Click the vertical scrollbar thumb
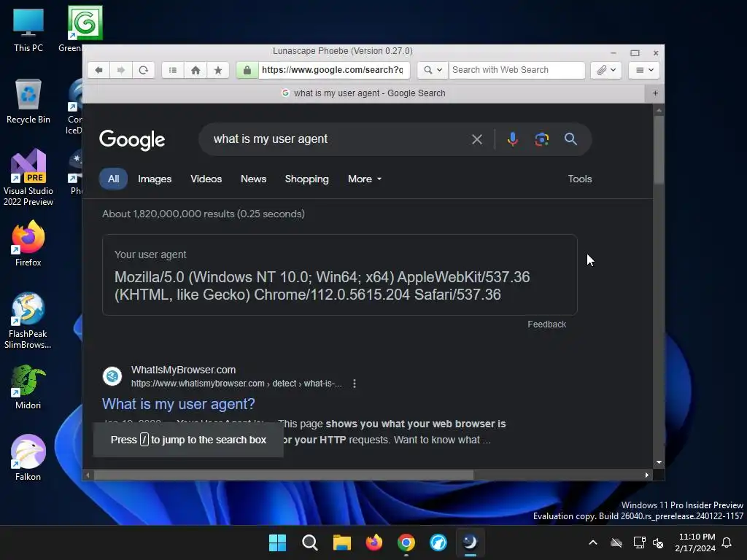The height and width of the screenshot is (560, 747). 659,149
